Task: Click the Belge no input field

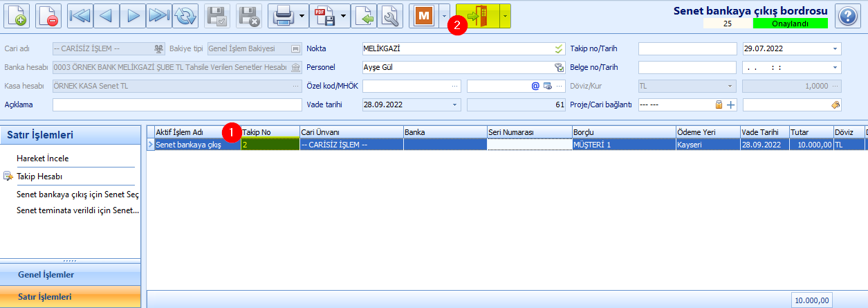Action: click(687, 67)
